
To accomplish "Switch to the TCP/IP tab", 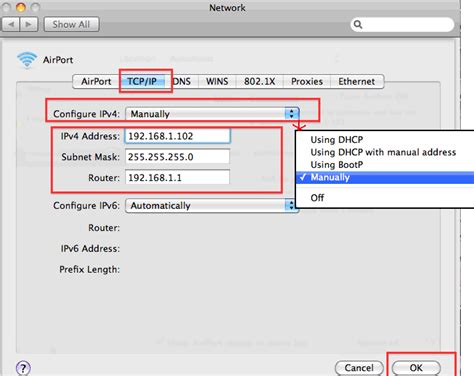I will click(142, 81).
